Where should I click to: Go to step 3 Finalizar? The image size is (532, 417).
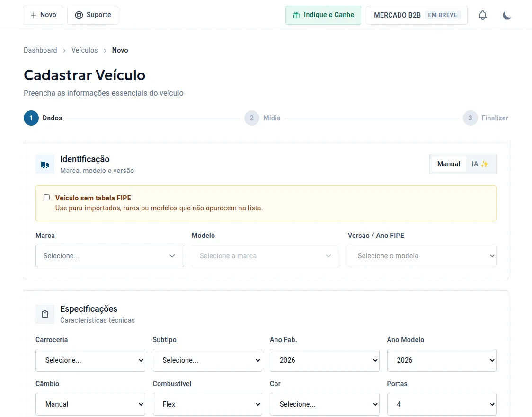[486, 118]
